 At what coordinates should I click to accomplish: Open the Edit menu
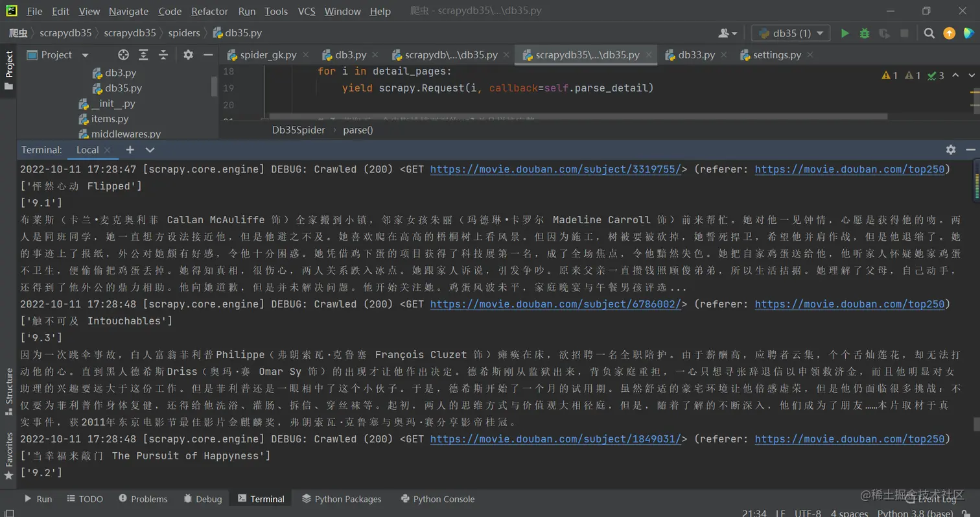(x=60, y=11)
